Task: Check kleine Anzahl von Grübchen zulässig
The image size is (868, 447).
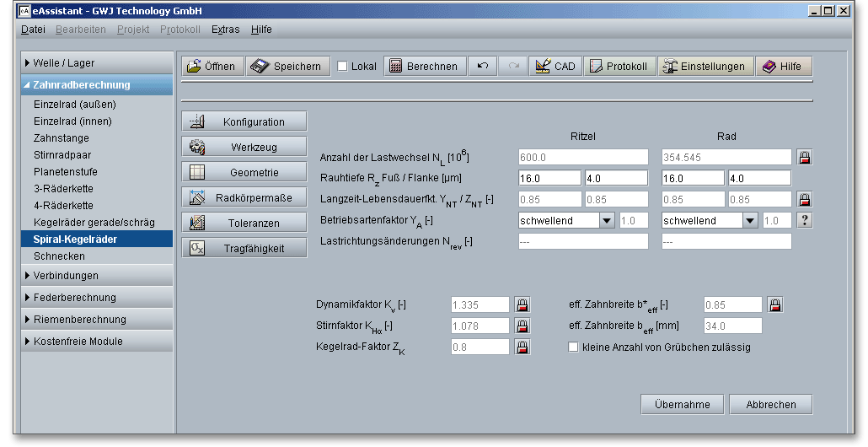Action: point(574,347)
